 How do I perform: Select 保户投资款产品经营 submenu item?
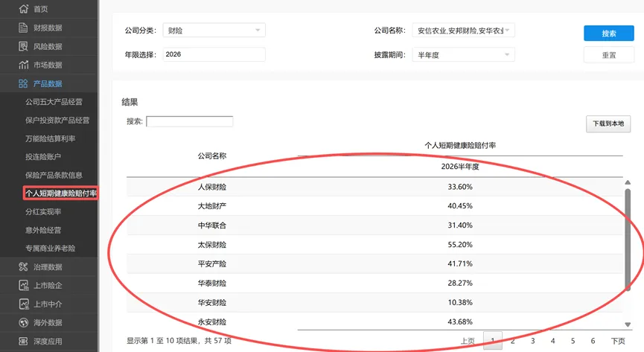click(x=57, y=121)
